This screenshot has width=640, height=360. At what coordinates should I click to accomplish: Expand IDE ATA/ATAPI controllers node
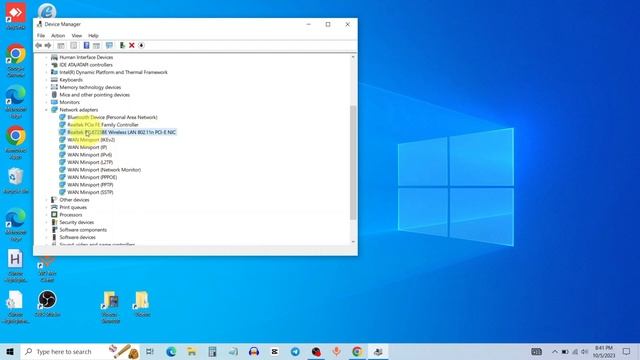[x=47, y=65]
